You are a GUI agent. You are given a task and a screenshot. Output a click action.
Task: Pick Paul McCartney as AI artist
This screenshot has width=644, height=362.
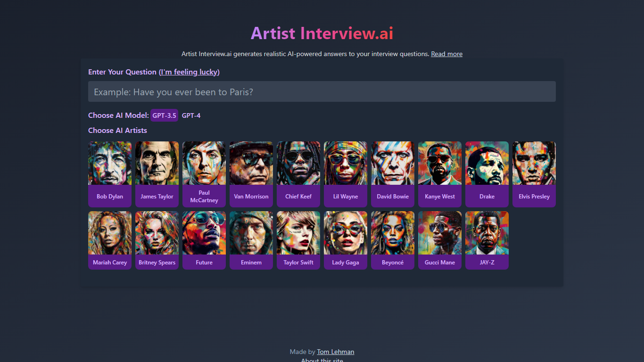[x=204, y=174]
